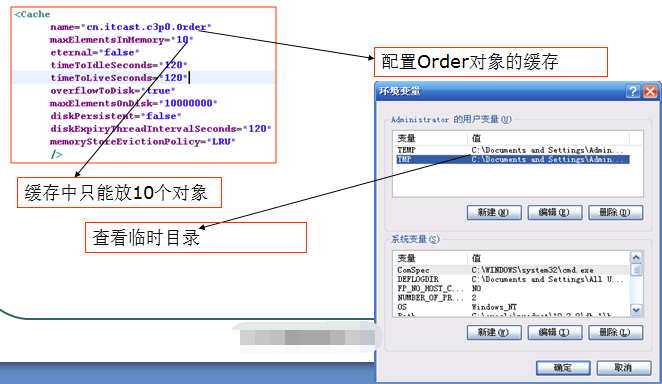Image resolution: width=662 pixels, height=384 pixels.
Task: Click 新建(N) under user variables
Action: click(494, 212)
